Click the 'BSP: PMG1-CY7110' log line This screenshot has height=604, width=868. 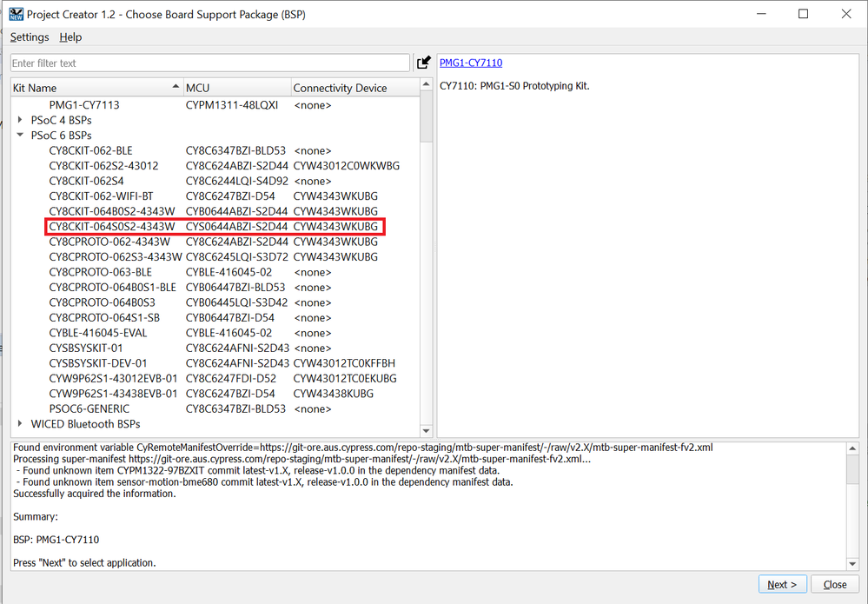pos(56,539)
